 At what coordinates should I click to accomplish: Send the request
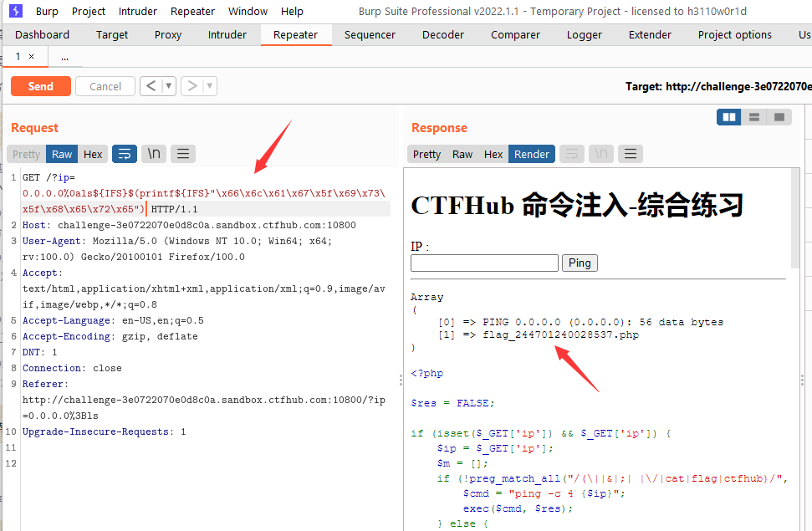pyautogui.click(x=40, y=86)
